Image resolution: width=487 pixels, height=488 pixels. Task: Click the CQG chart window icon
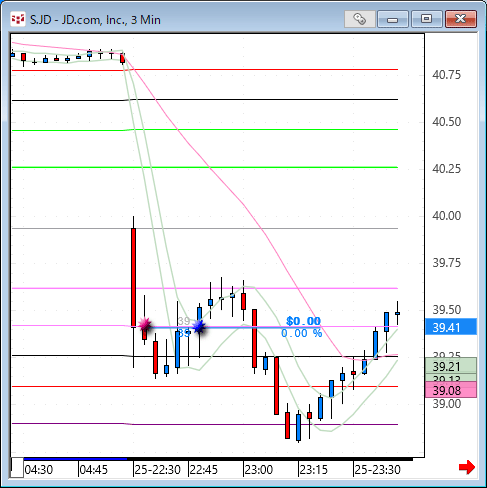(18, 19)
